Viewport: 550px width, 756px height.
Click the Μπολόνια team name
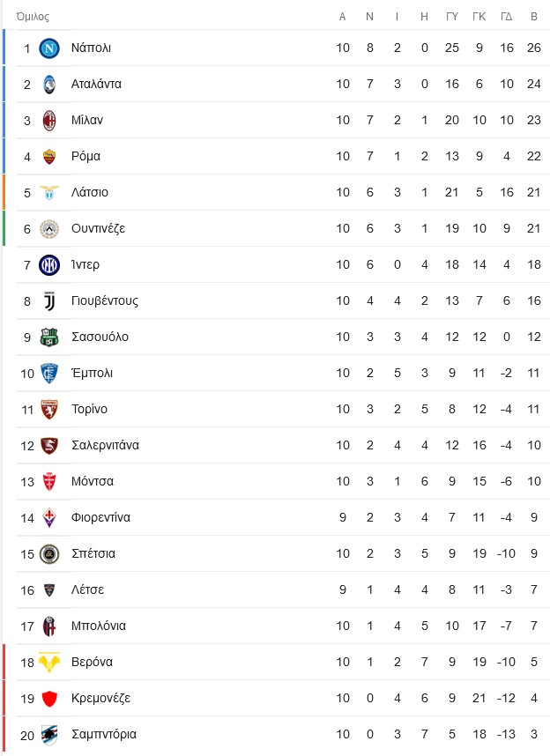click(x=99, y=626)
